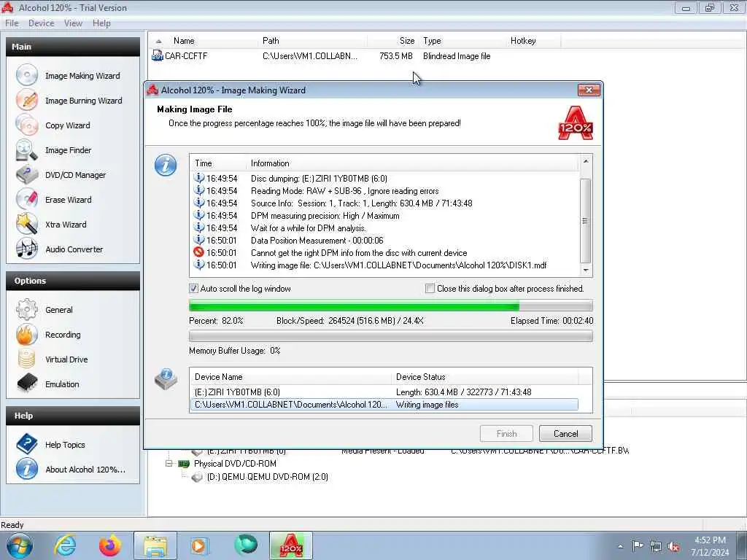Viewport: 747px width, 560px height.
Task: Disable Auto scroll the log window
Action: click(x=193, y=289)
